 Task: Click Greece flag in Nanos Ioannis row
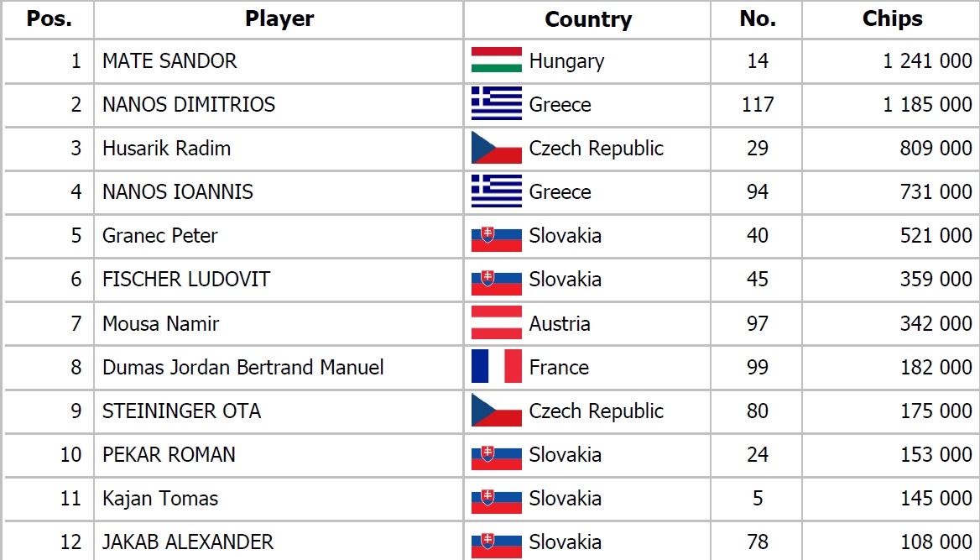coord(496,191)
